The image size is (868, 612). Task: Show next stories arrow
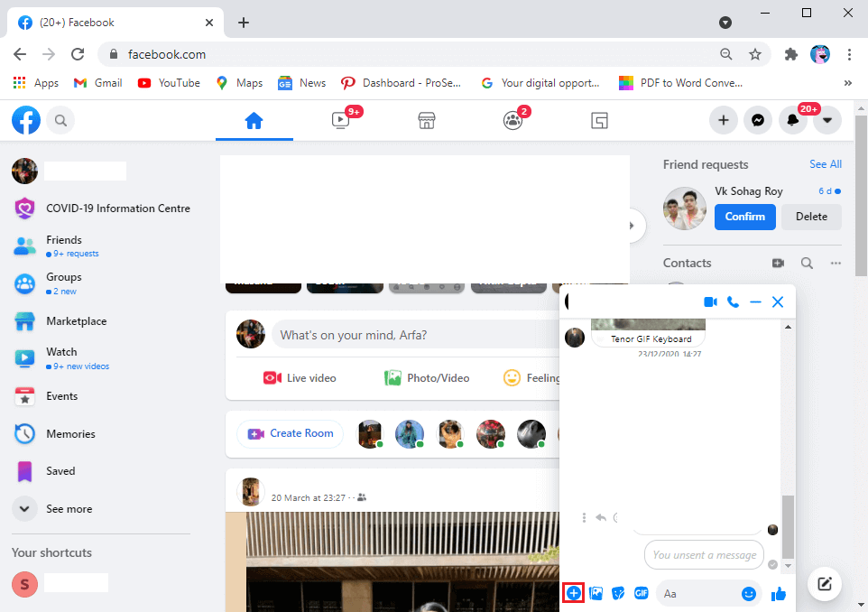tap(632, 226)
